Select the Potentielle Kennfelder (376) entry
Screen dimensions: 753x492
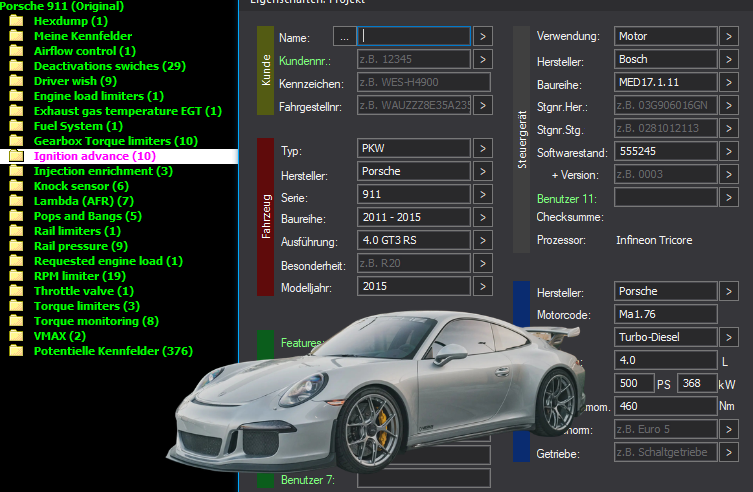point(113,351)
